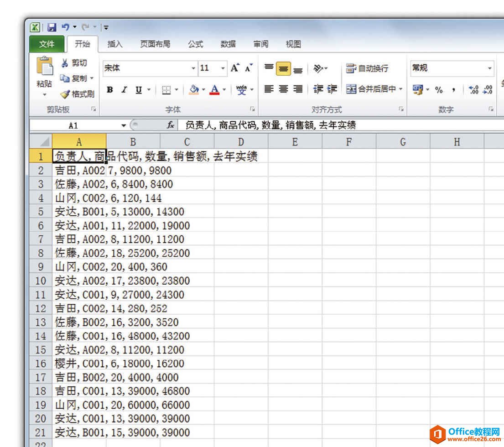Select column D header
The height and width of the screenshot is (447, 504).
[x=241, y=142]
